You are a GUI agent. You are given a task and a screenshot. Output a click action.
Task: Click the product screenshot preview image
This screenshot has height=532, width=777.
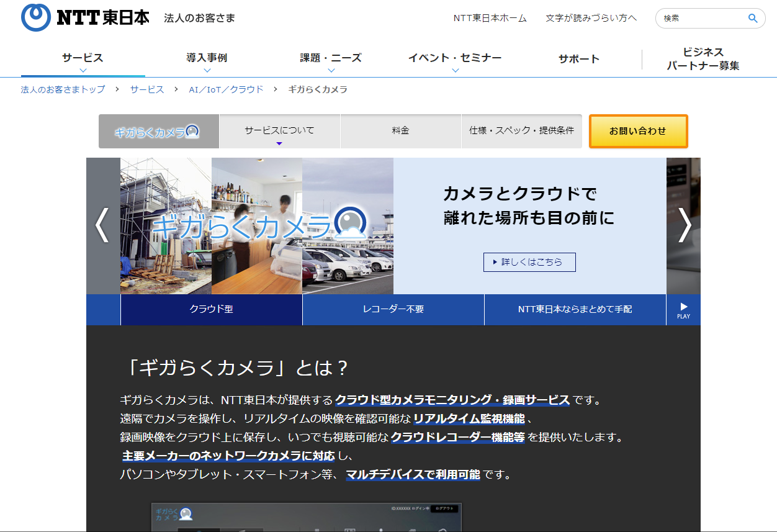pyautogui.click(x=307, y=517)
